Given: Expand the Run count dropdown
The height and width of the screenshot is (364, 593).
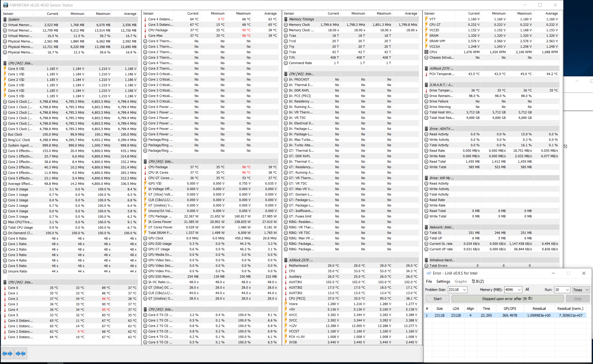Looking at the screenshot, I should pyautogui.click(x=567, y=290).
